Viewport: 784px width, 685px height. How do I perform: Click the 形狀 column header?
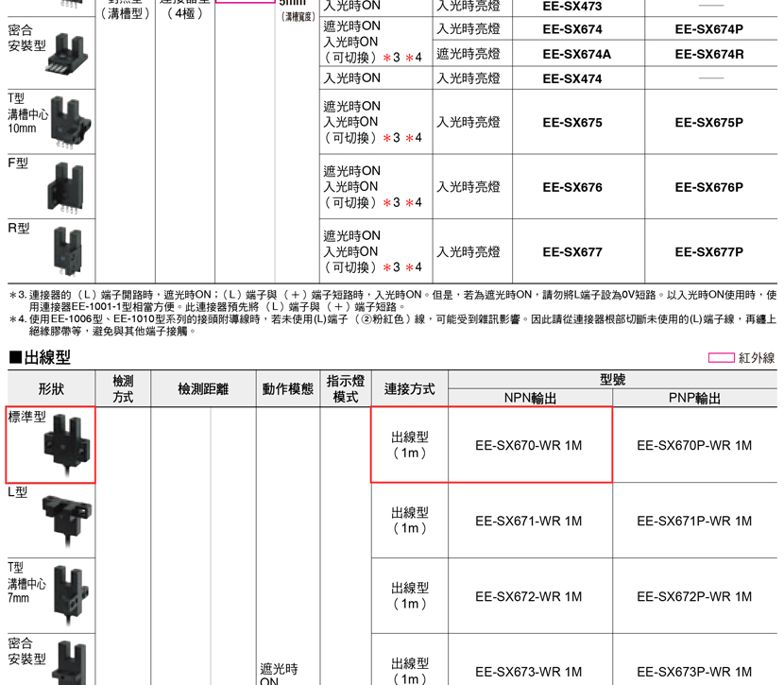(51, 389)
